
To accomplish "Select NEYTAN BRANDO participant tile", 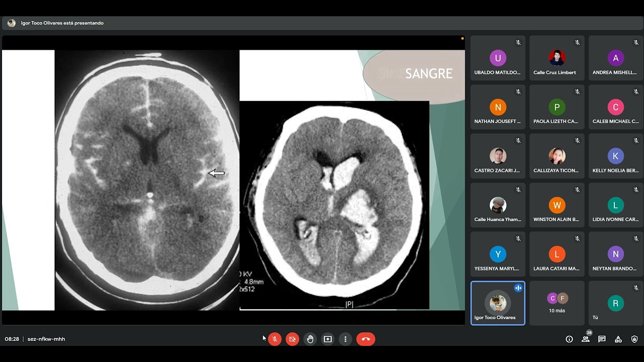I will click(x=616, y=254).
